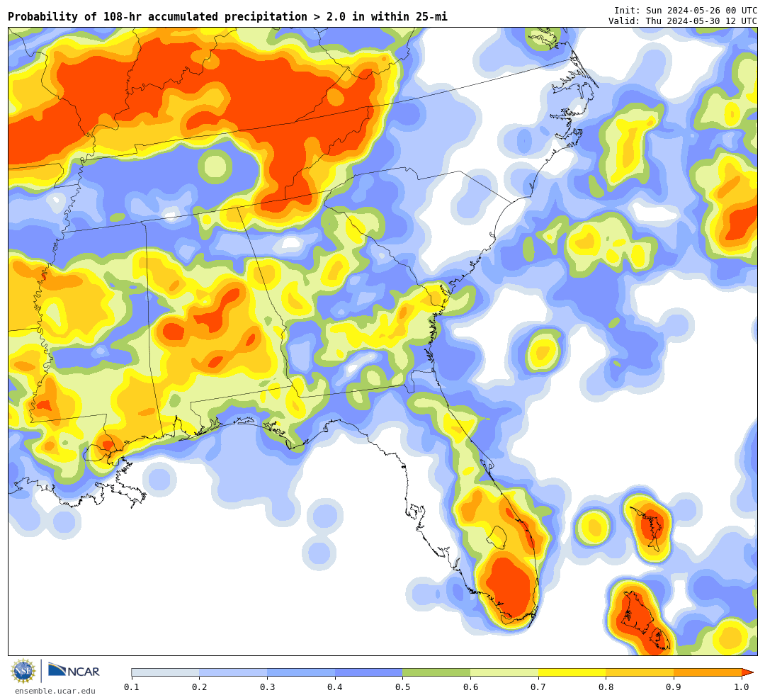This screenshot has width=765, height=700.
Task: Click the small green ring in northern Mississippi
Action: (x=215, y=166)
